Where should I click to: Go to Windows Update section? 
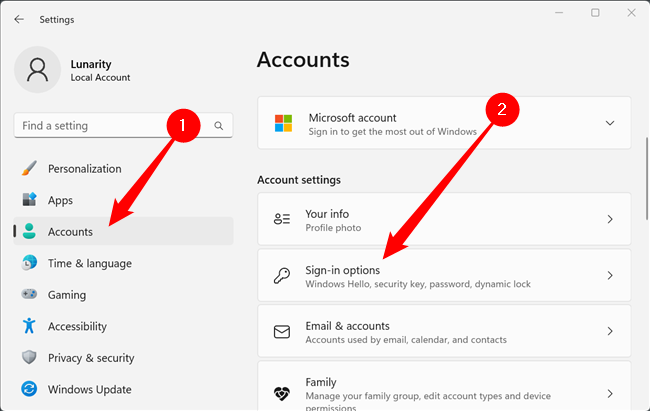(89, 389)
